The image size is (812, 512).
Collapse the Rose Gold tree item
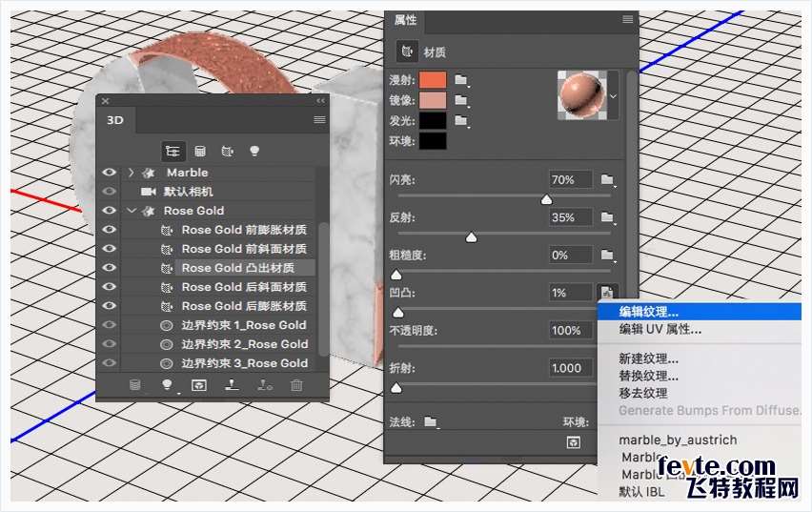tap(132, 211)
